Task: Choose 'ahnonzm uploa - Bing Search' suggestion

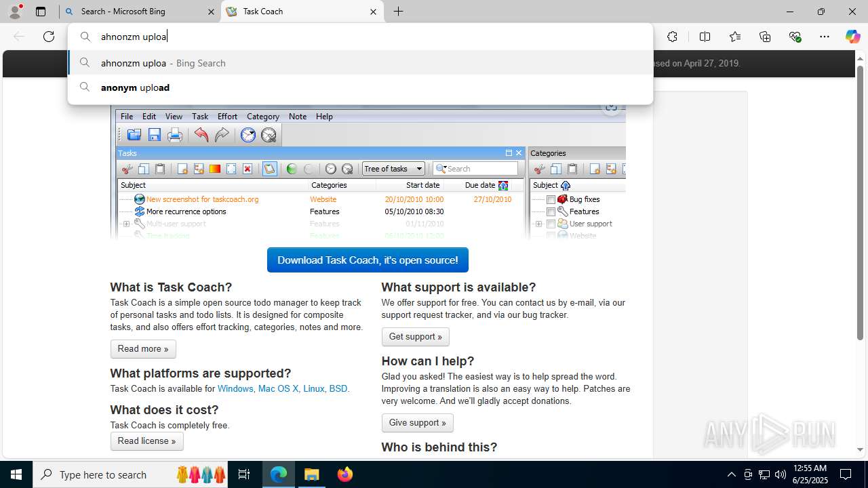Action: click(x=360, y=63)
